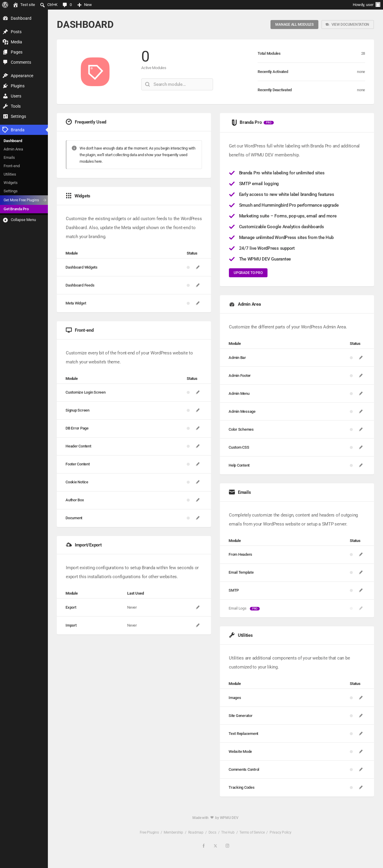The width and height of the screenshot is (383, 868).
Task: Edit the Signup Screen module pencil
Action: [198, 410]
